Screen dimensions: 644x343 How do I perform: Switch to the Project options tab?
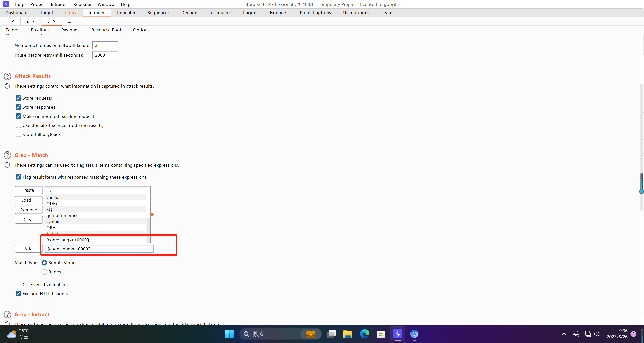[x=315, y=13]
